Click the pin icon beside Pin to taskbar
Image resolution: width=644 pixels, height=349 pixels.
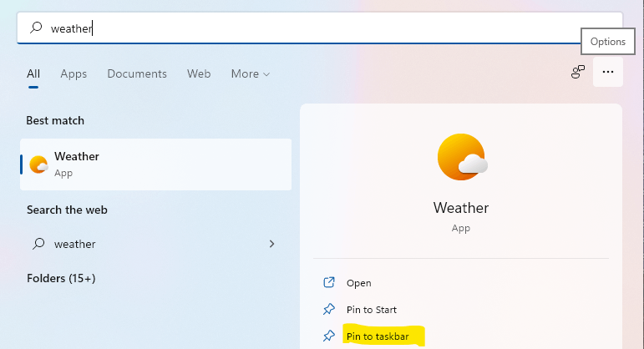coord(329,336)
